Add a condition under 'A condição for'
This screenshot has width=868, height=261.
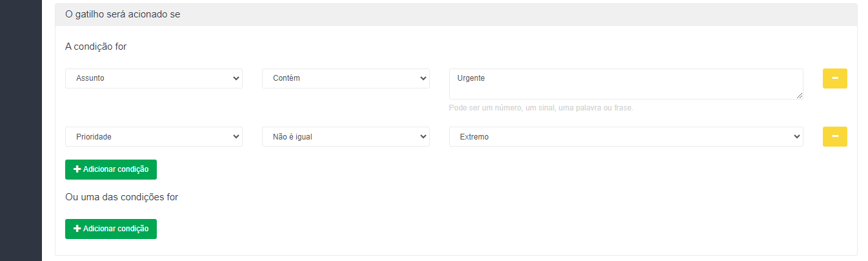click(111, 169)
